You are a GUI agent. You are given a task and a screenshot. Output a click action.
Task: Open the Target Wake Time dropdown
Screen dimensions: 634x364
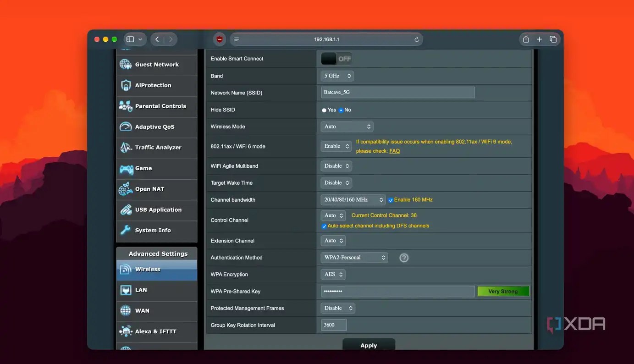click(x=336, y=183)
